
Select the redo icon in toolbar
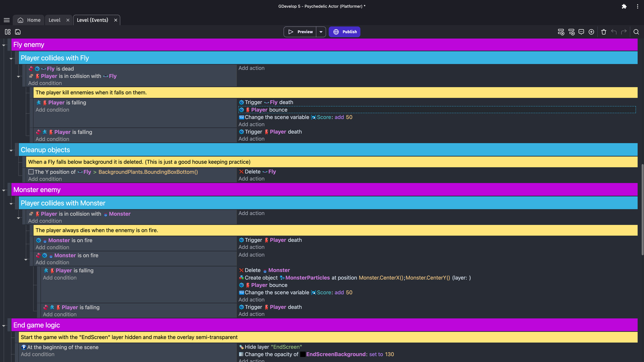(624, 32)
